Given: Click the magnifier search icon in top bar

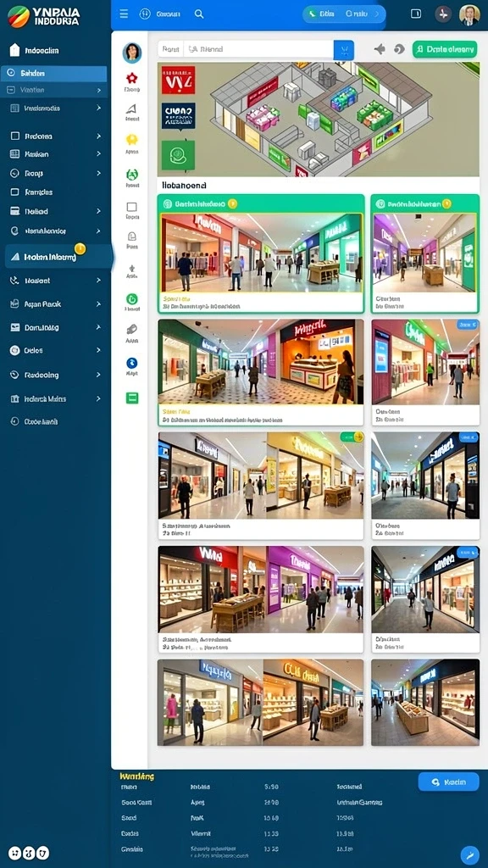Looking at the screenshot, I should pyautogui.click(x=199, y=14).
